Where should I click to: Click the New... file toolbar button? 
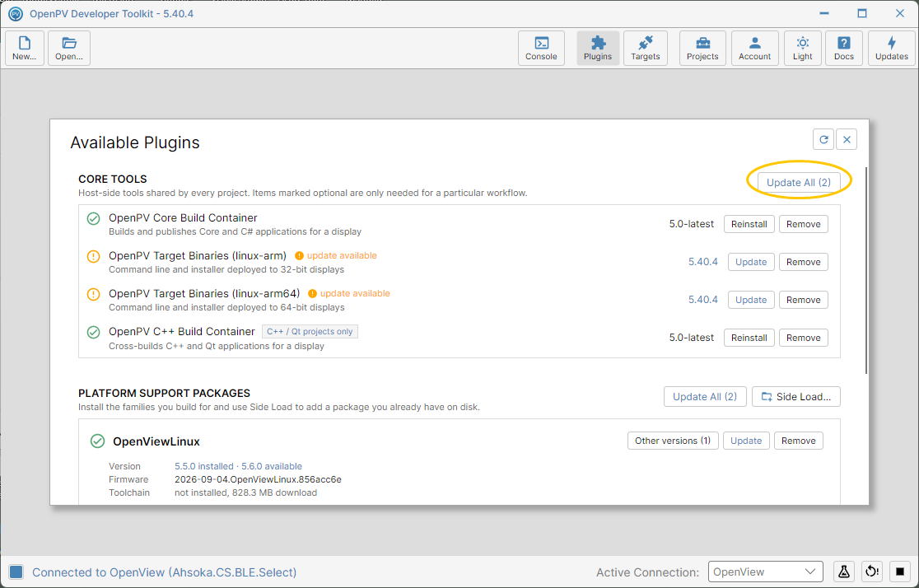coord(25,48)
